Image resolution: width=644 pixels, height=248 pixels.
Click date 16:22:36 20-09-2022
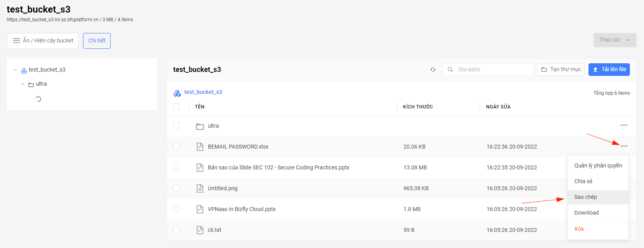click(512, 147)
